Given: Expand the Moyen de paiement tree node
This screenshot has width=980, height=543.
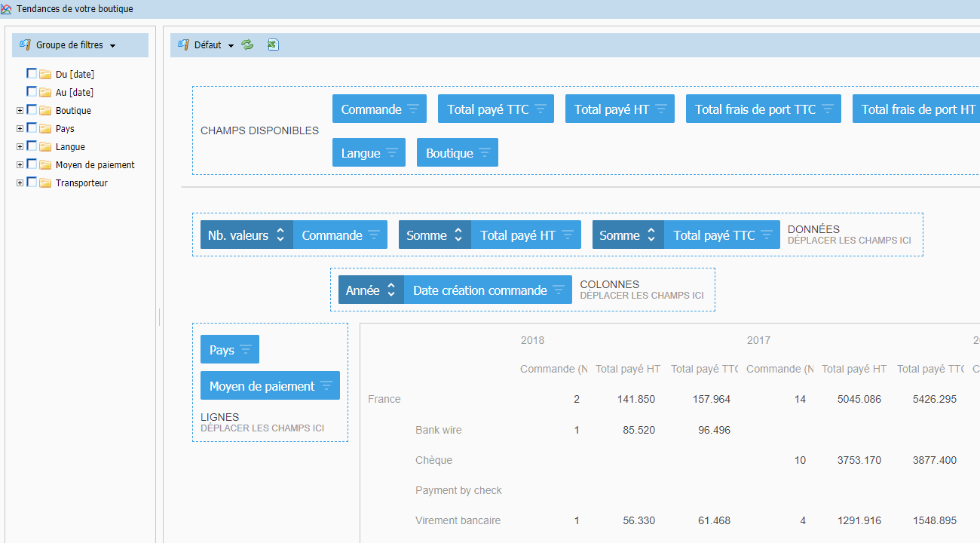Looking at the screenshot, I should pos(20,164).
